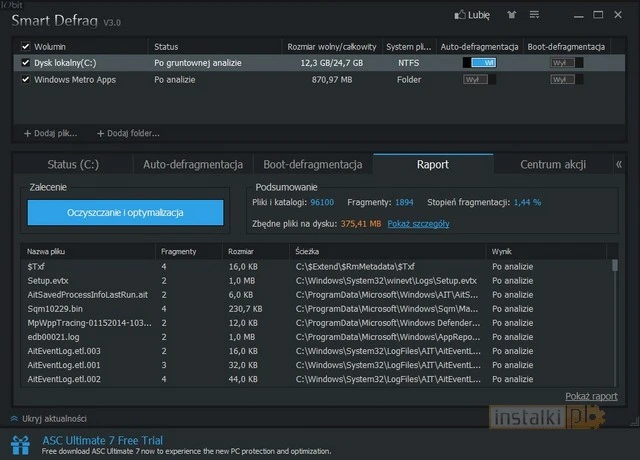Click the 375,41 MB junk files value

361,224
